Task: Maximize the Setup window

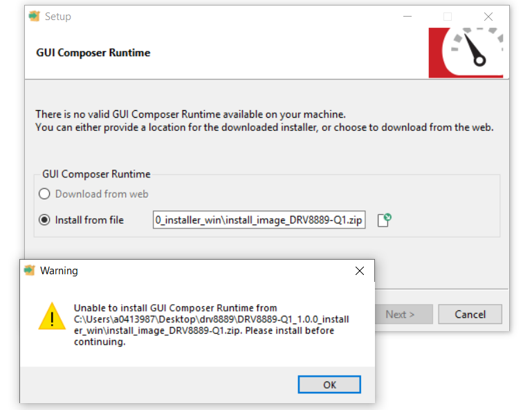Action: (x=448, y=17)
